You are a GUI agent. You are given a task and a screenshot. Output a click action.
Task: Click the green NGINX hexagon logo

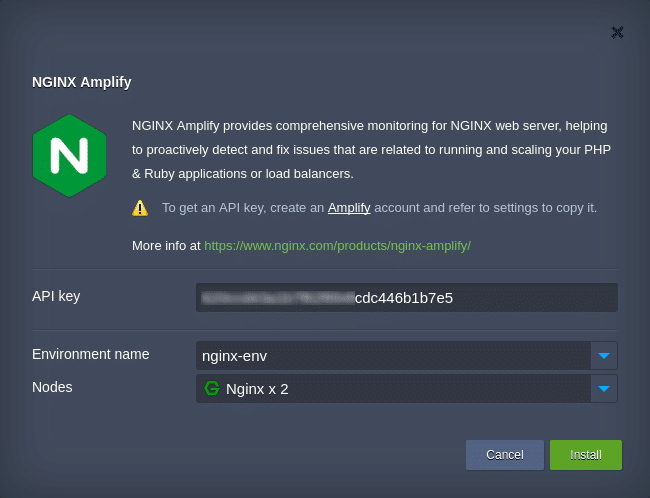coord(69,156)
